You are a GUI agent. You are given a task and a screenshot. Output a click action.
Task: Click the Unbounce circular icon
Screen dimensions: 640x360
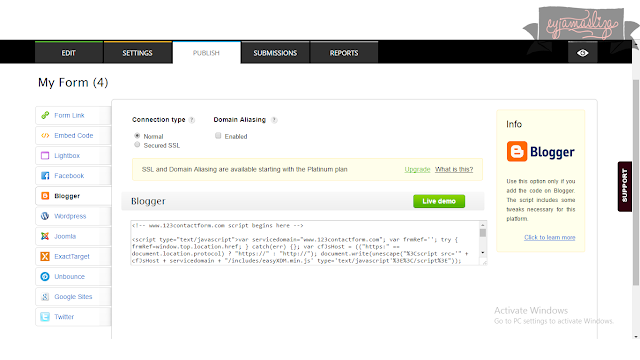45,276
